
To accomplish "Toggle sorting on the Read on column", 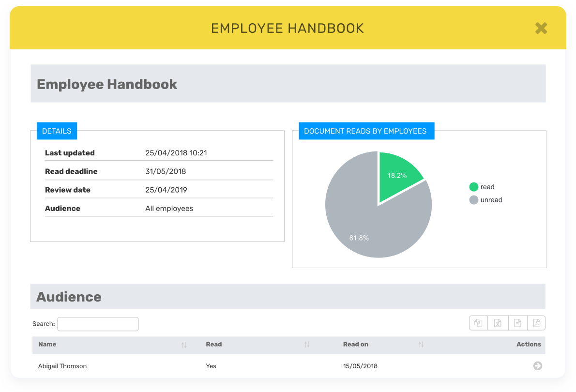I will click(421, 345).
